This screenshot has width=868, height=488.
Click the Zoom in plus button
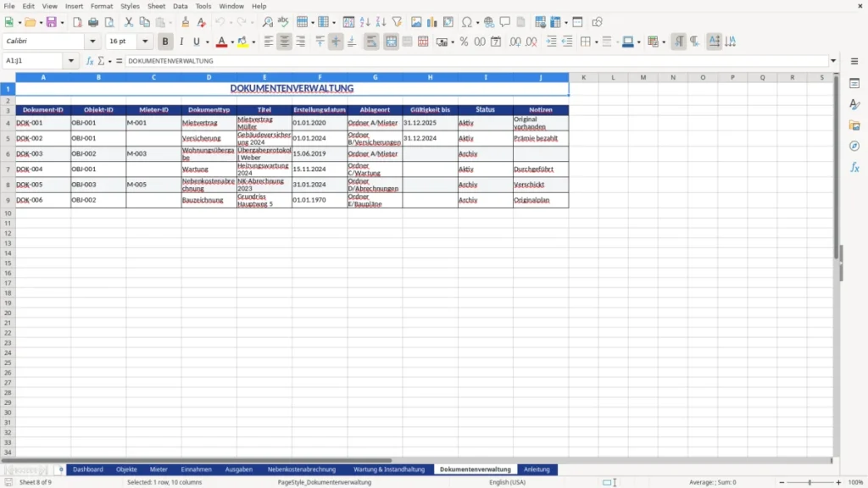click(838, 482)
